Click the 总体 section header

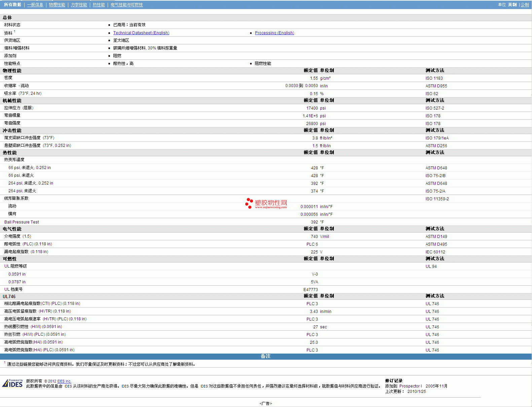(7, 17)
